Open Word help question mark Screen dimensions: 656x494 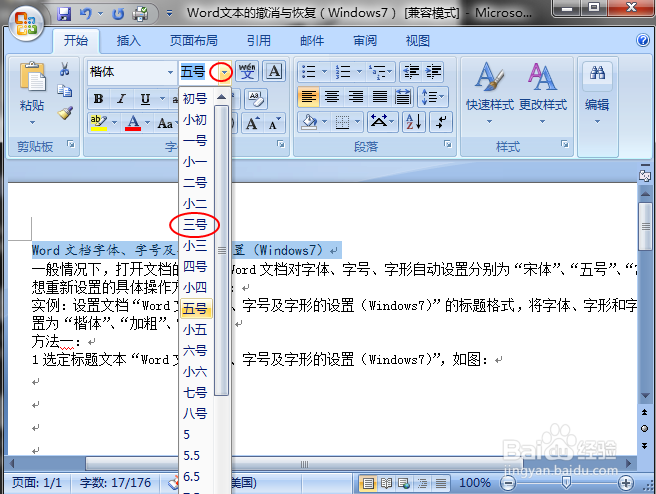tap(643, 41)
